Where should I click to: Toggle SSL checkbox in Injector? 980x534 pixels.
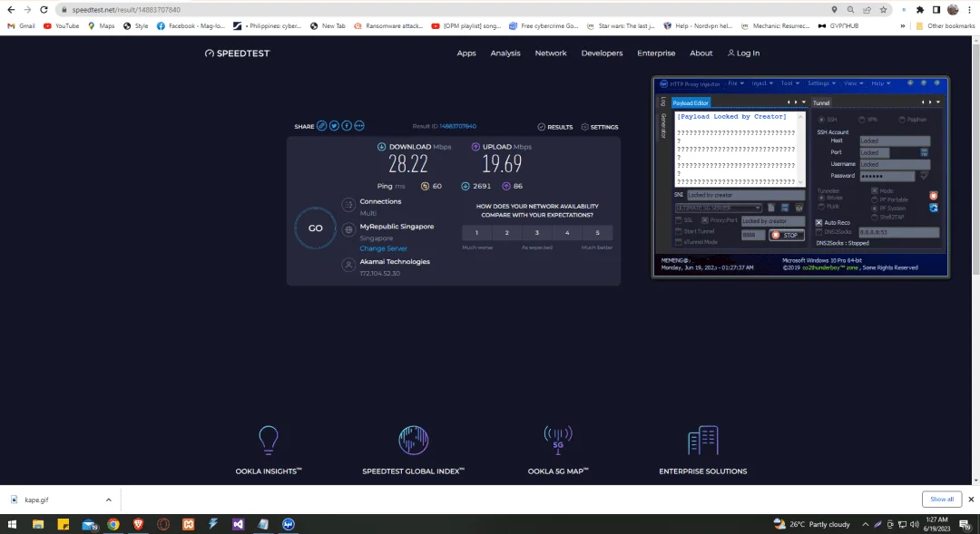[x=678, y=220]
